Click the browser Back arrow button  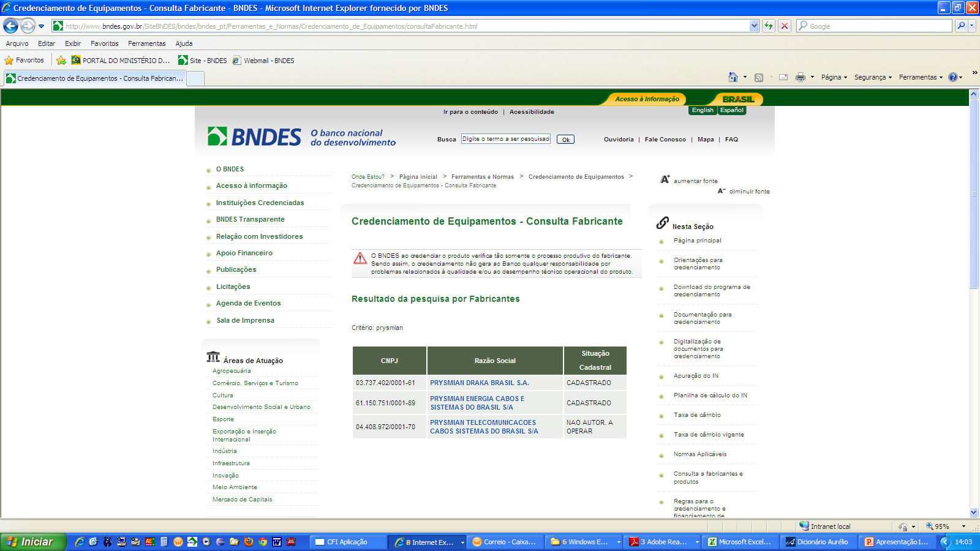point(10,26)
